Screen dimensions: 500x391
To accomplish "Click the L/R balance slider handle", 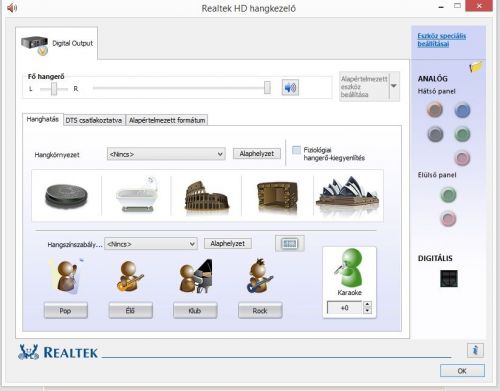I will pyautogui.click(x=54, y=89).
